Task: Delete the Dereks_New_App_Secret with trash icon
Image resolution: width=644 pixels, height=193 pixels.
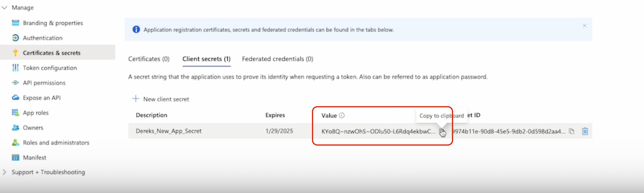Action: point(585,131)
